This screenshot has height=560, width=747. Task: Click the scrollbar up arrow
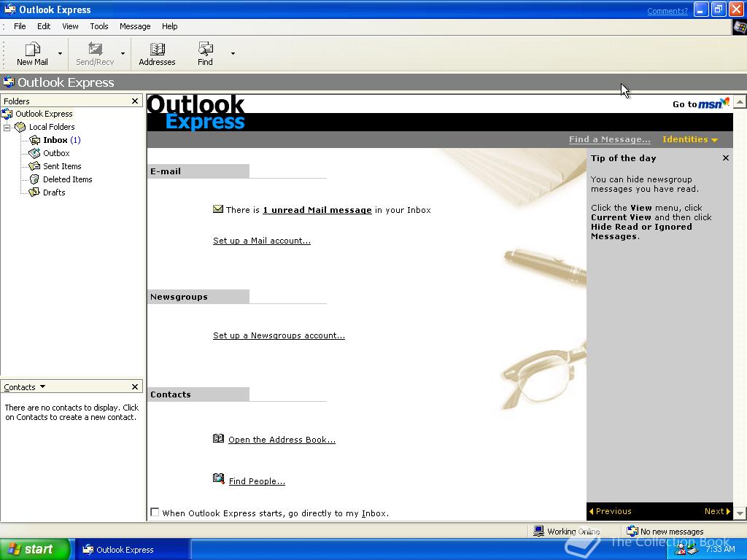click(x=740, y=101)
